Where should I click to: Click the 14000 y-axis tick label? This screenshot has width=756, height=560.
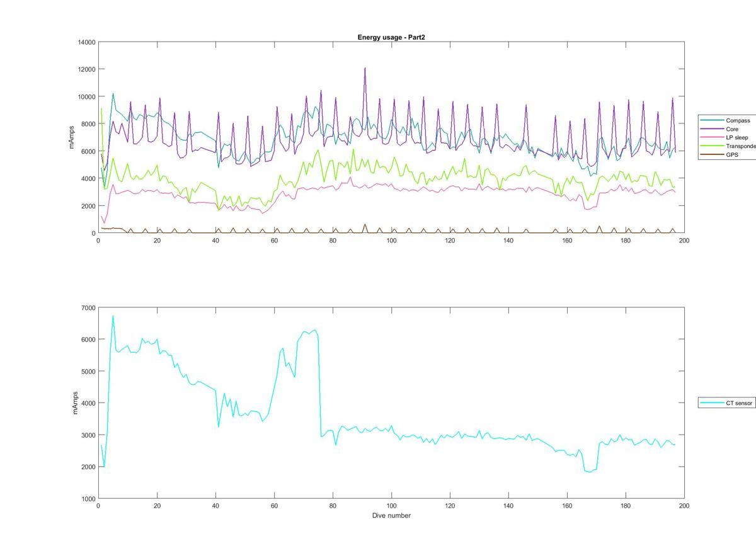(x=86, y=42)
